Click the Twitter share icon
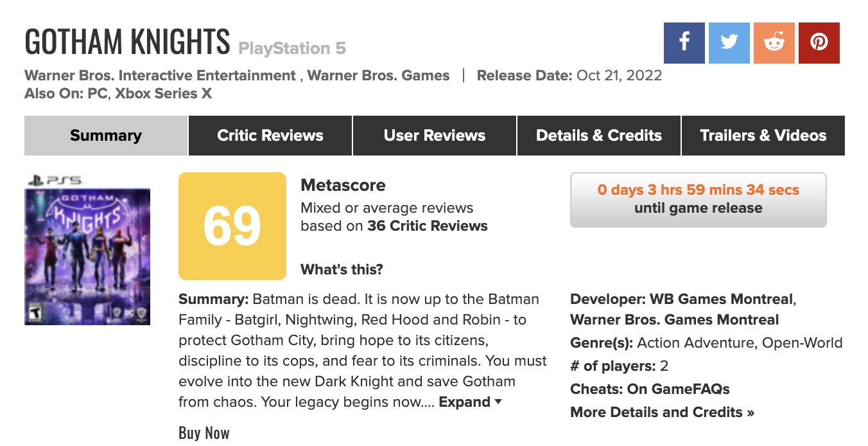This screenshot has width=868, height=446. coord(729,43)
